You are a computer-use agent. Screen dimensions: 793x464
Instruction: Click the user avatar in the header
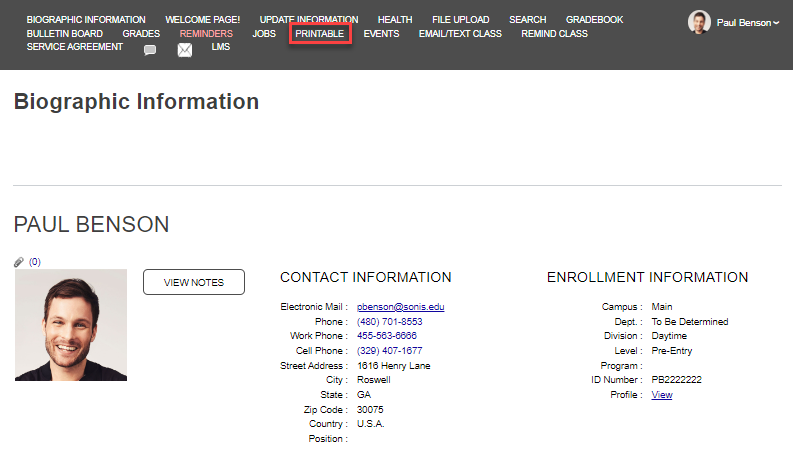[700, 22]
